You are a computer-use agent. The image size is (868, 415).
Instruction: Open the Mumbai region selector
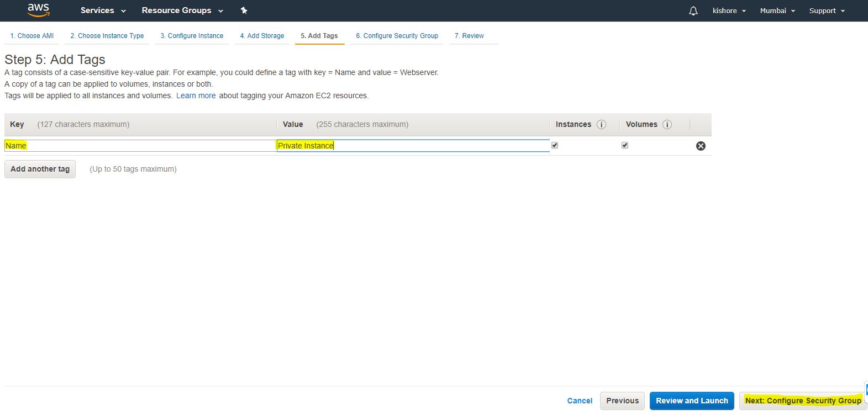(777, 10)
